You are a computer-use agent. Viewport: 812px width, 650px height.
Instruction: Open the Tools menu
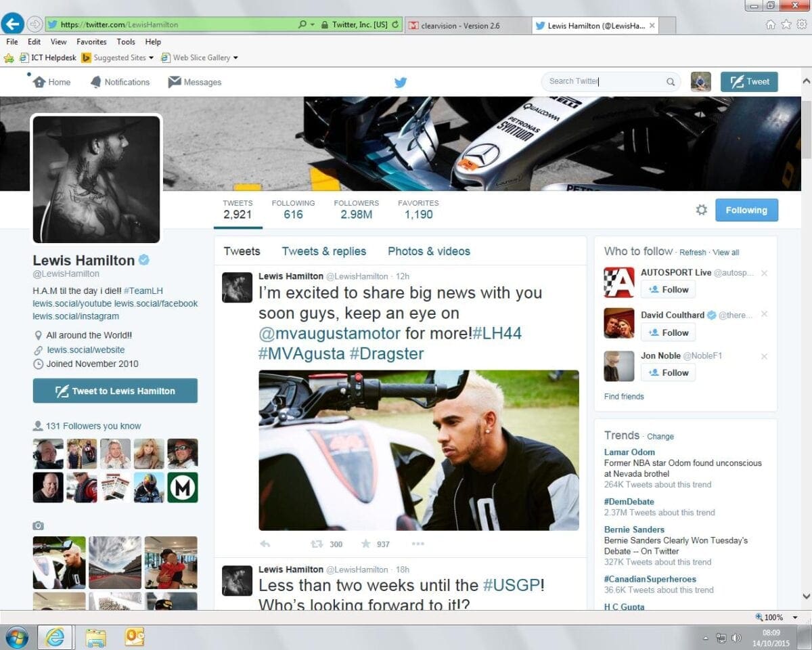[126, 42]
